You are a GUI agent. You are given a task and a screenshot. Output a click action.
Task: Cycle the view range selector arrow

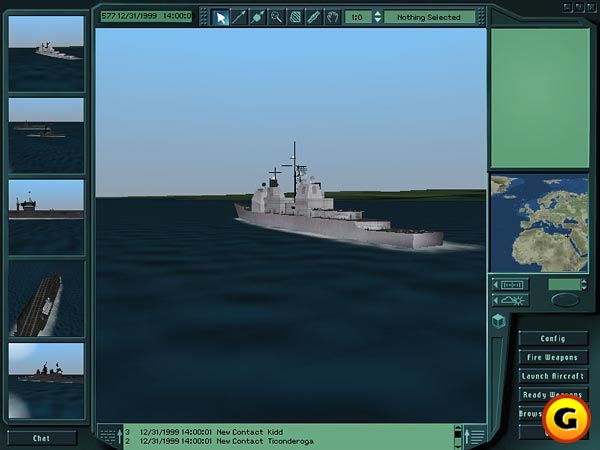510,285
